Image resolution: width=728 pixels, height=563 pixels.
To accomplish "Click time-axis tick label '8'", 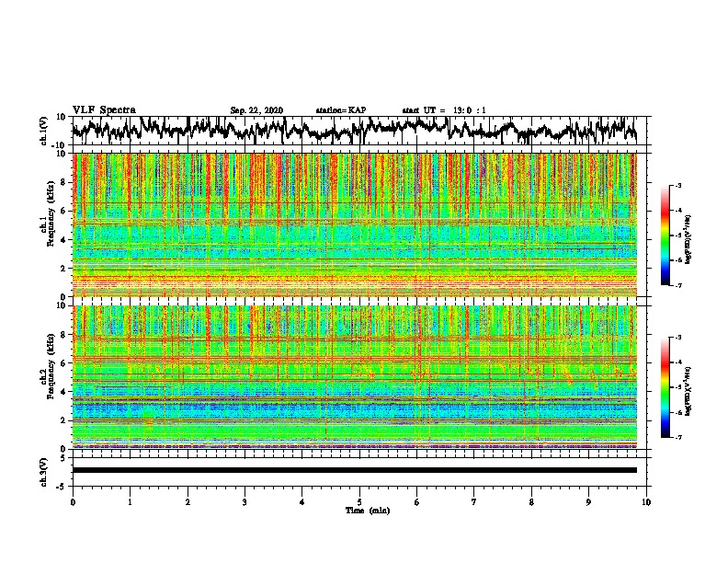I will click(x=531, y=502).
